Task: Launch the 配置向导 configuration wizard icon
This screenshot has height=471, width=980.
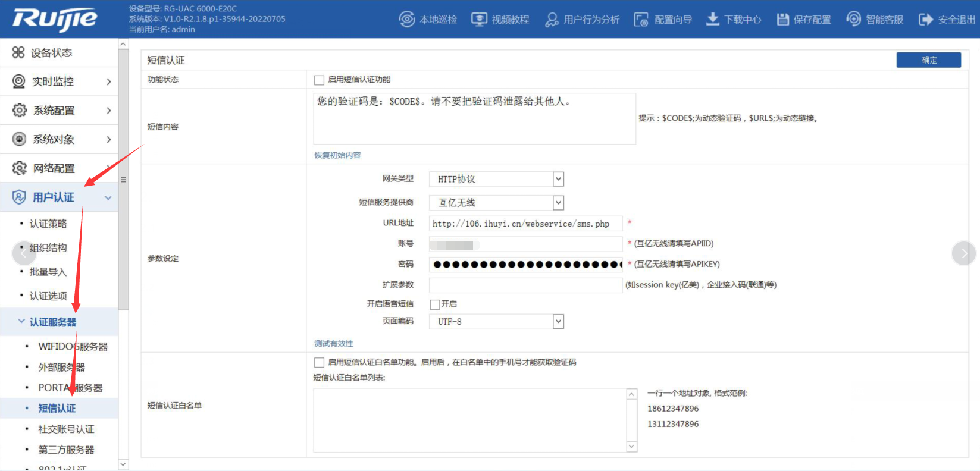Action: point(641,20)
